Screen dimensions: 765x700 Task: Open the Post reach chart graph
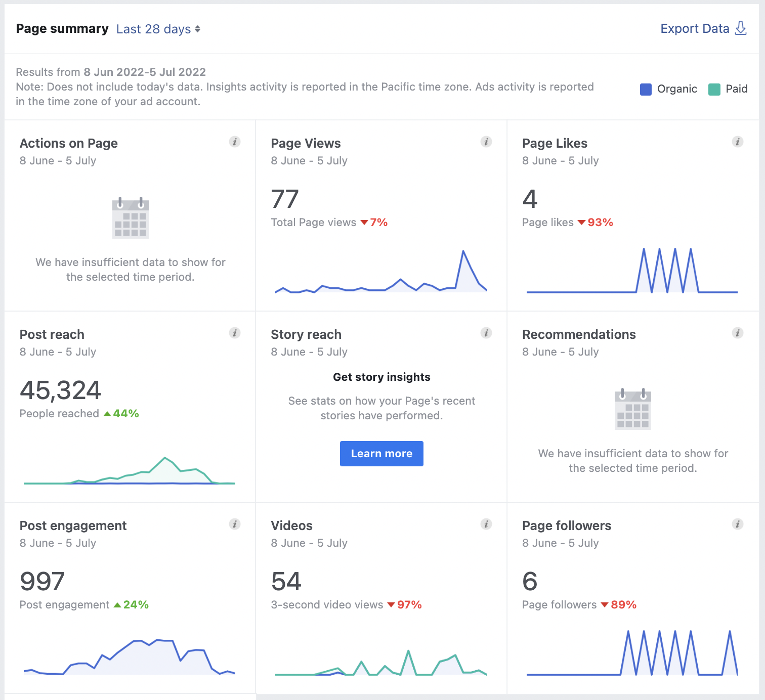click(130, 470)
